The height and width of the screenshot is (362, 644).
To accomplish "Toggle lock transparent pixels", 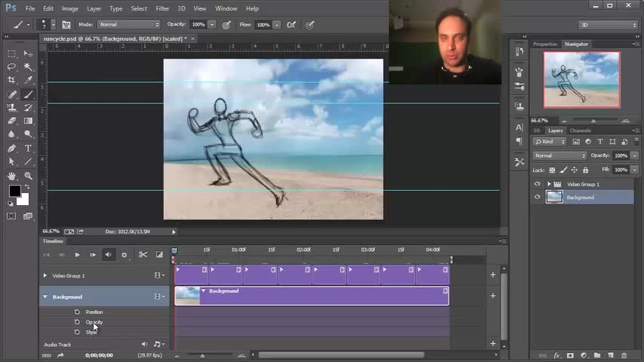I will 552,170.
